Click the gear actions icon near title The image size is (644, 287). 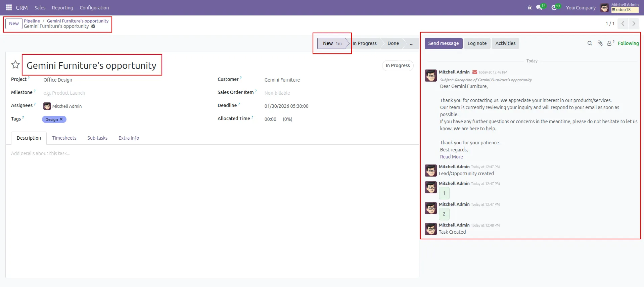click(x=93, y=26)
